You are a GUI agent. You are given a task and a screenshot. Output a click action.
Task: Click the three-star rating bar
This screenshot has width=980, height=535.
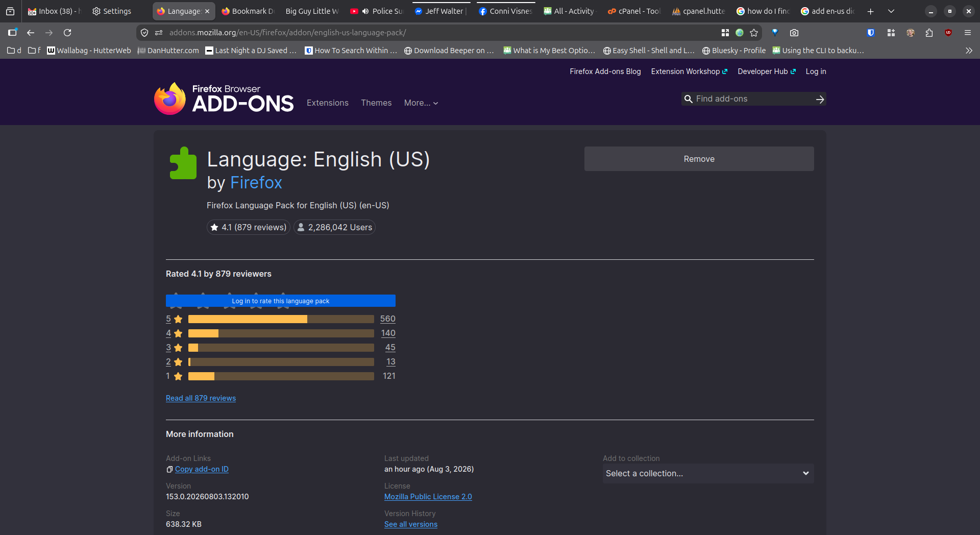281,348
